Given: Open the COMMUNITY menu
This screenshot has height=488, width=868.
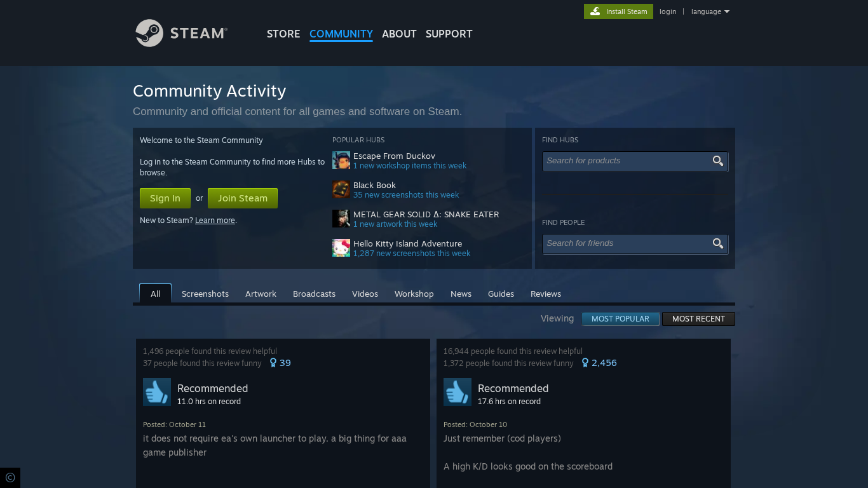Looking at the screenshot, I should coord(341,34).
